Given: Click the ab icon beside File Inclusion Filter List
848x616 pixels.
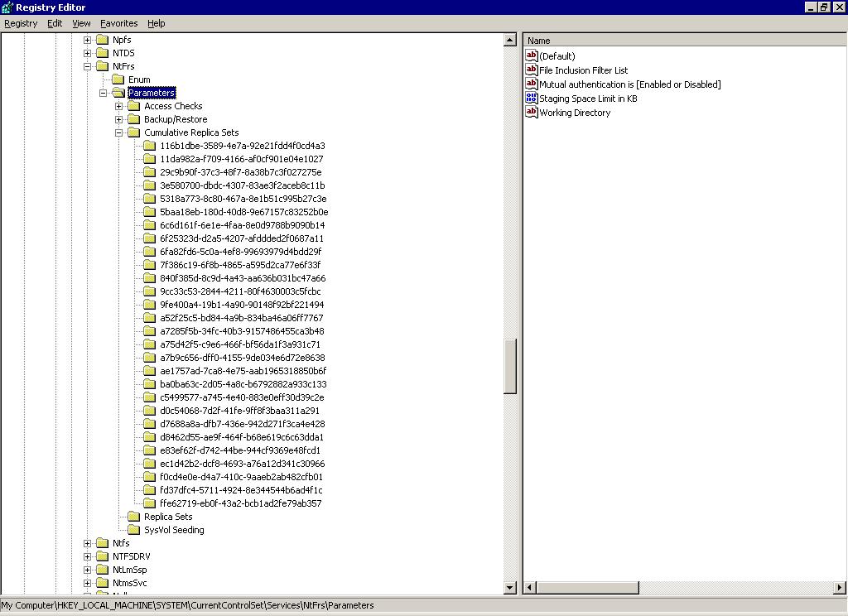Looking at the screenshot, I should 531,70.
